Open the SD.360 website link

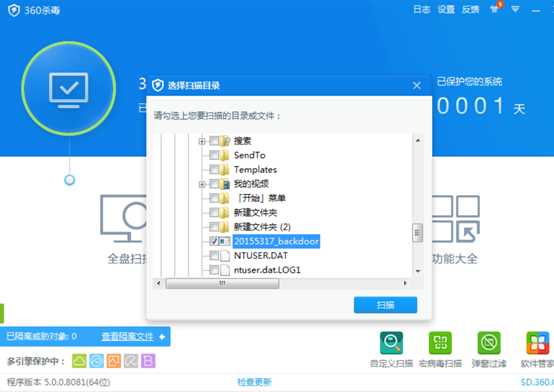[x=537, y=382]
